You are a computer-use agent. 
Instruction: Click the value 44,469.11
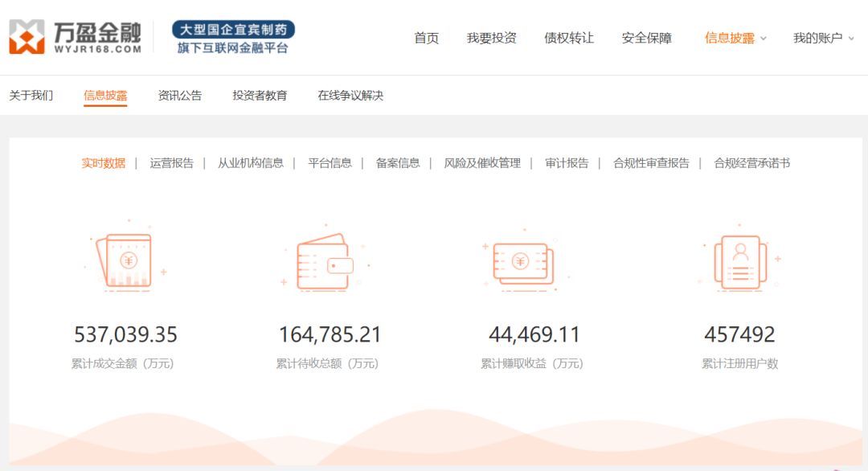coord(534,334)
